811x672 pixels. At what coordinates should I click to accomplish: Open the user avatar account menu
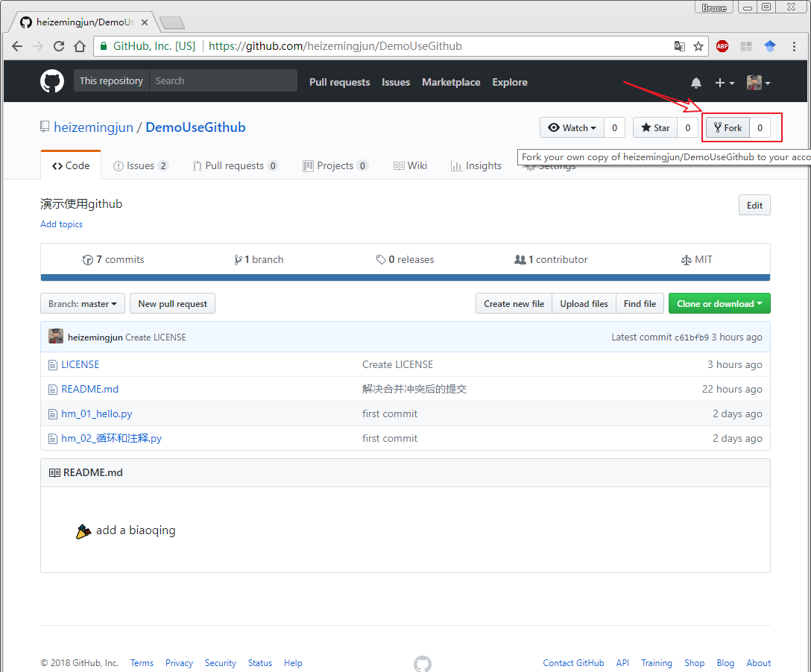coord(759,83)
